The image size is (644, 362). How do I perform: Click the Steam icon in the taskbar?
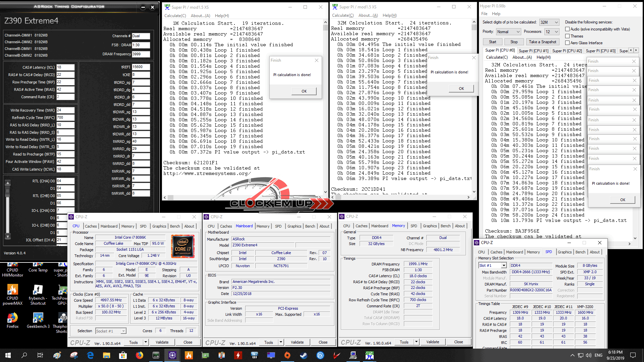coord(304,355)
